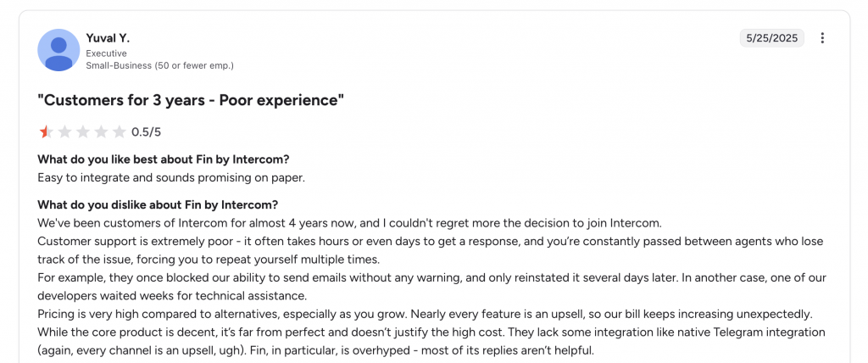
Task: Click the "Easy to integrate" answer text
Action: (170, 177)
